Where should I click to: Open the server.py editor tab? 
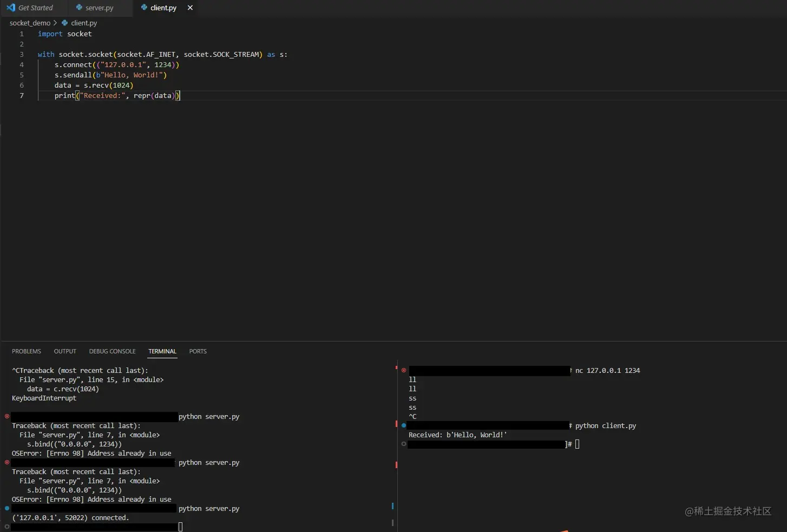click(100, 8)
